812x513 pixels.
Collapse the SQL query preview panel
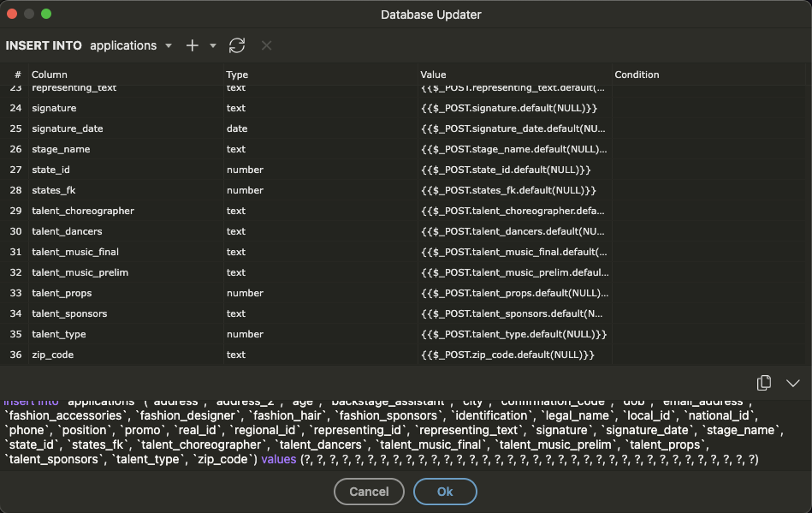[792, 383]
